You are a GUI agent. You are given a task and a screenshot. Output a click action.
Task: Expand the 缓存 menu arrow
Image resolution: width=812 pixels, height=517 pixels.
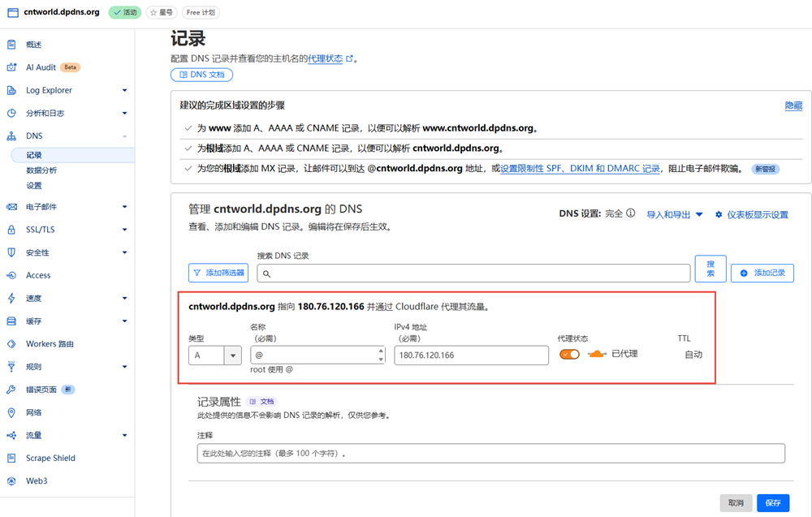(124, 321)
